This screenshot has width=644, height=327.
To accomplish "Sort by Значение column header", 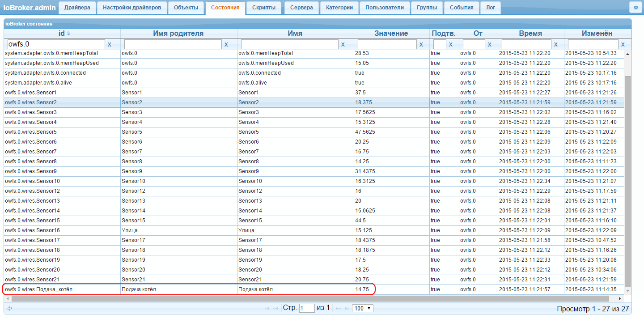I will (x=391, y=33).
